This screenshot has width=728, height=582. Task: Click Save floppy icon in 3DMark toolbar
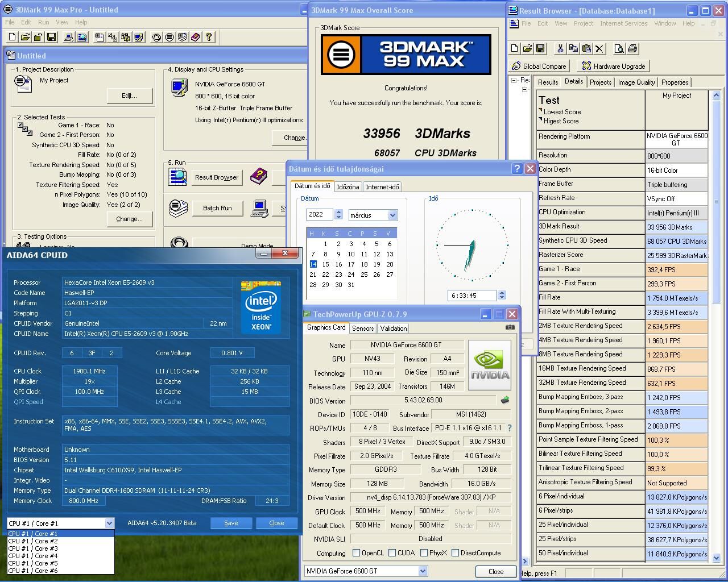(x=51, y=37)
